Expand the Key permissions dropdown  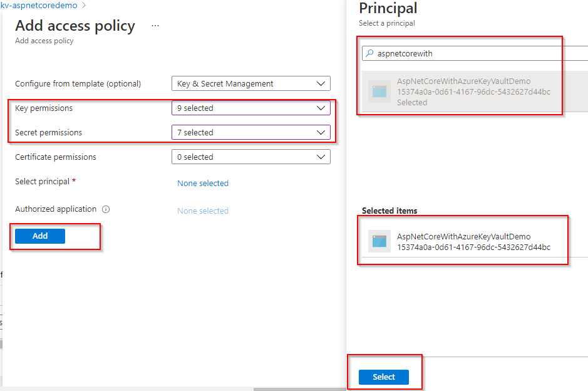pyautogui.click(x=251, y=108)
